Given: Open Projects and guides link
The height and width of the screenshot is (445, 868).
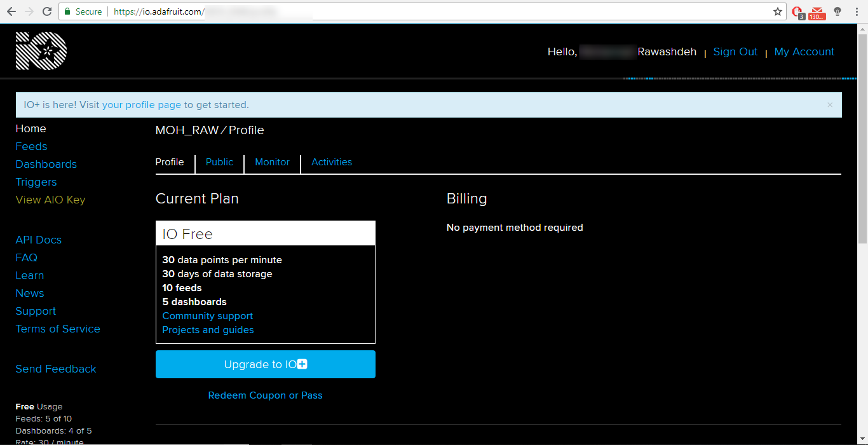Looking at the screenshot, I should click(208, 330).
